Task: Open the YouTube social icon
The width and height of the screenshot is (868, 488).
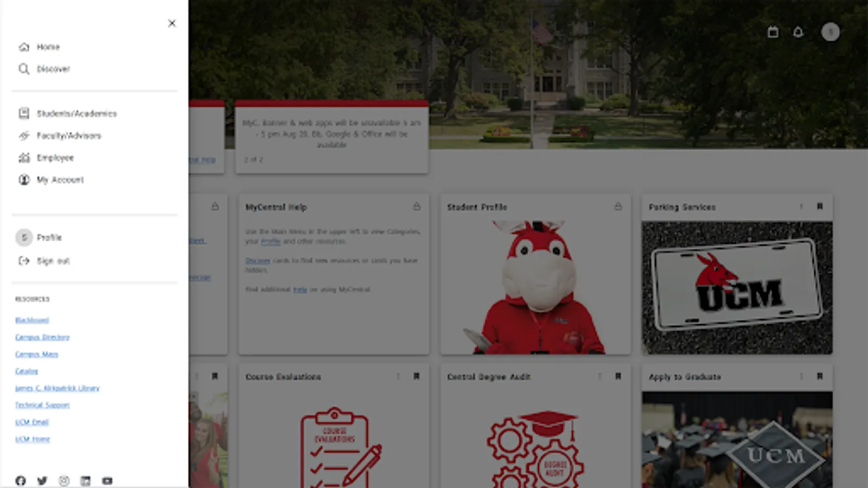Action: point(107,480)
